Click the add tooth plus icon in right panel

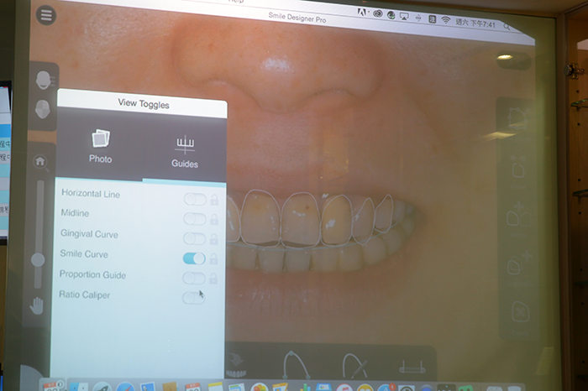(x=519, y=216)
